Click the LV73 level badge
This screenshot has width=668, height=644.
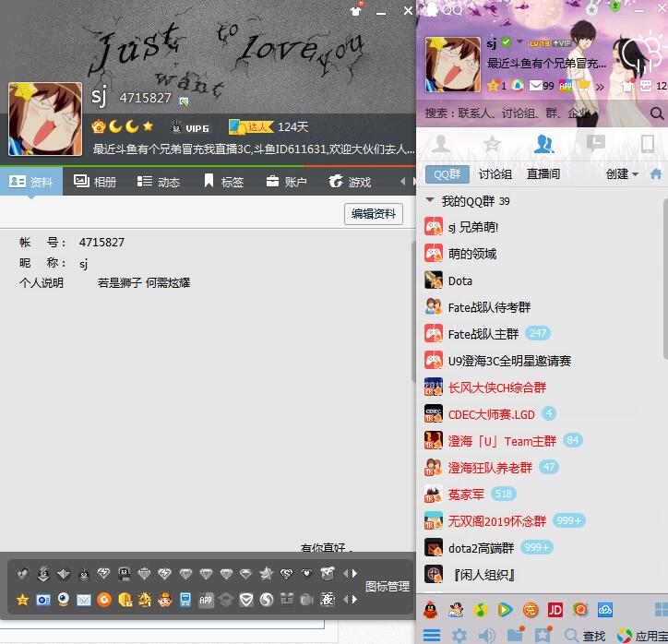coord(539,43)
